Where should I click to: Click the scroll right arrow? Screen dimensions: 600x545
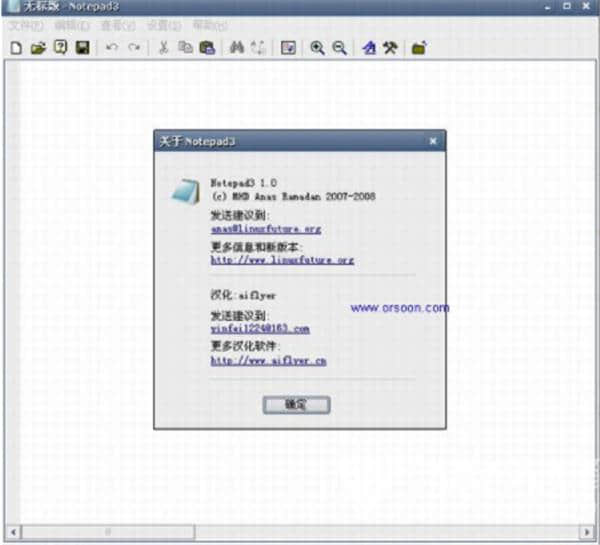pyautogui.click(x=587, y=532)
